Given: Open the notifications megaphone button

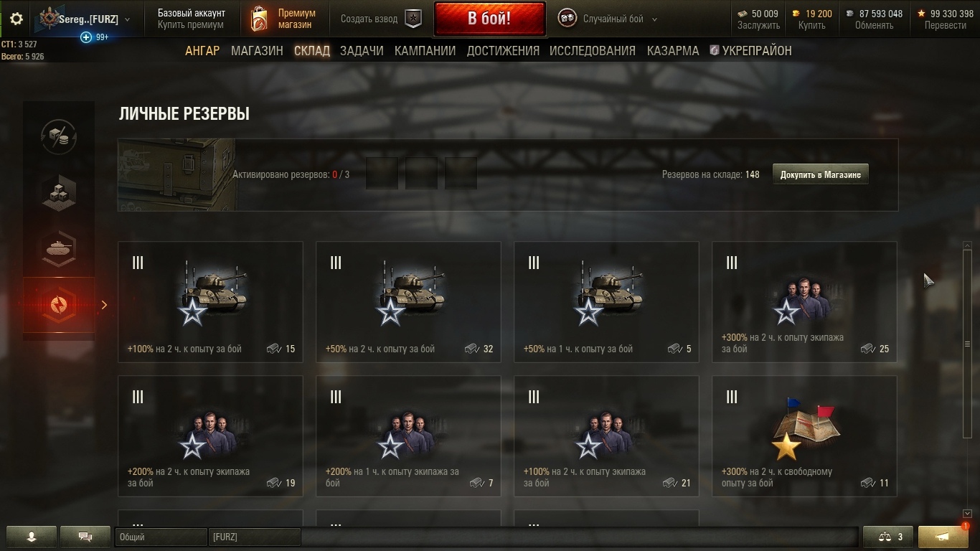Looking at the screenshot, I should coord(943,536).
